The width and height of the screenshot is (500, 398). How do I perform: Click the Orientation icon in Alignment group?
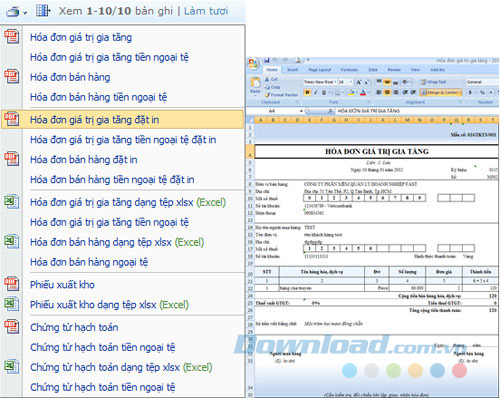click(x=405, y=82)
